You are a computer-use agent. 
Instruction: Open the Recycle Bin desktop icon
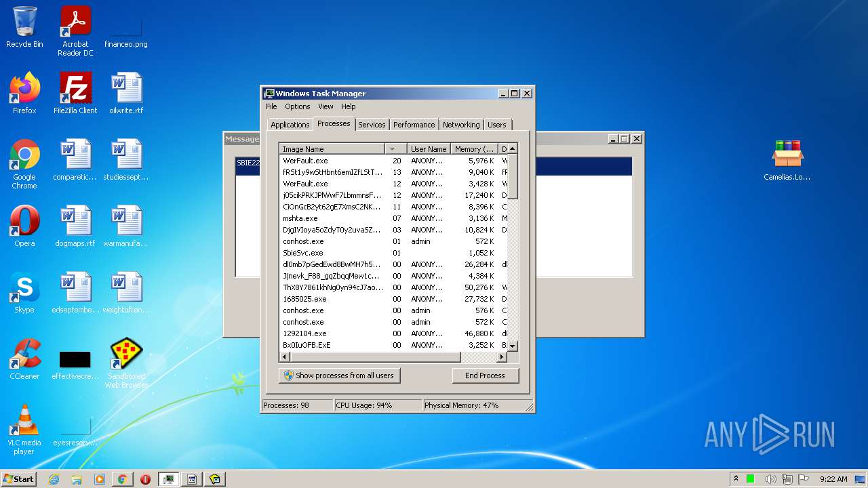(24, 28)
